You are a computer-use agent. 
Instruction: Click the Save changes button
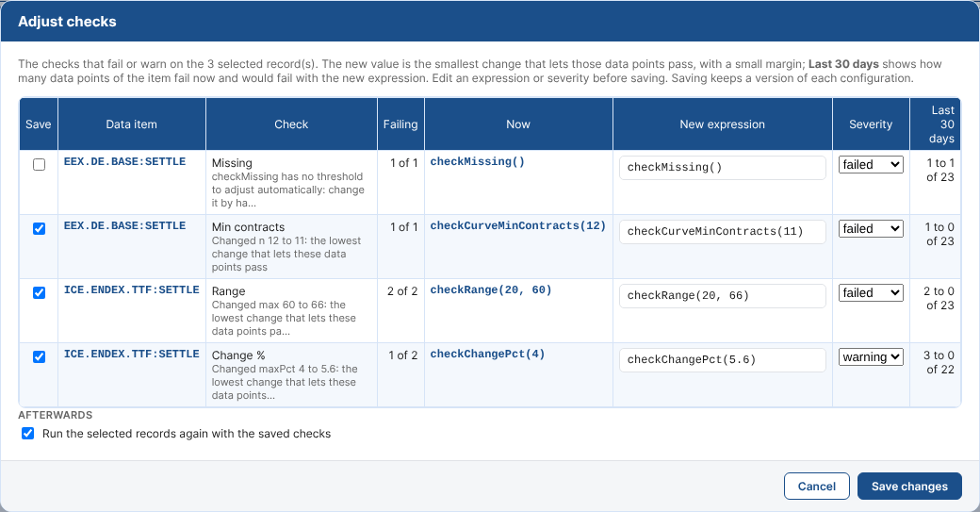[909, 486]
